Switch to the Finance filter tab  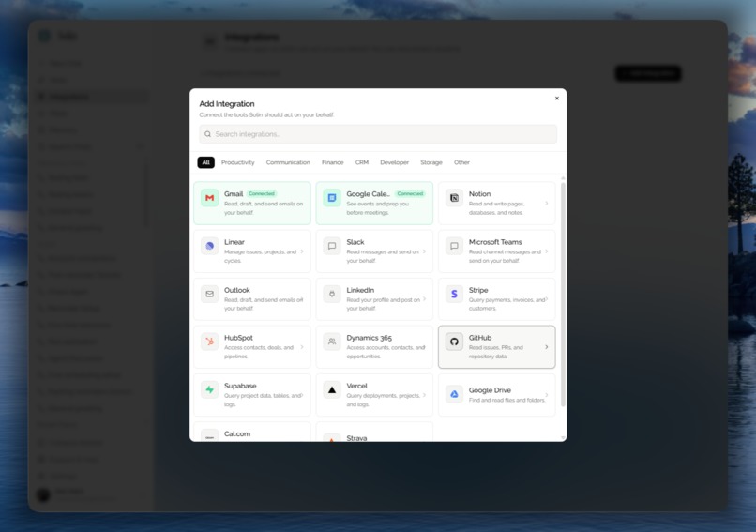[x=333, y=162]
